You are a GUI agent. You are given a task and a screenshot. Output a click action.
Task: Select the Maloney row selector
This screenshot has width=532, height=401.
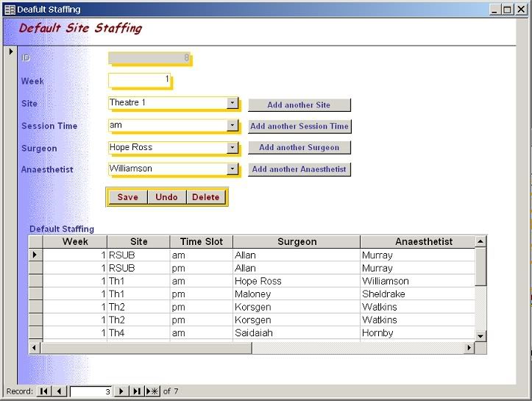pyautogui.click(x=35, y=294)
